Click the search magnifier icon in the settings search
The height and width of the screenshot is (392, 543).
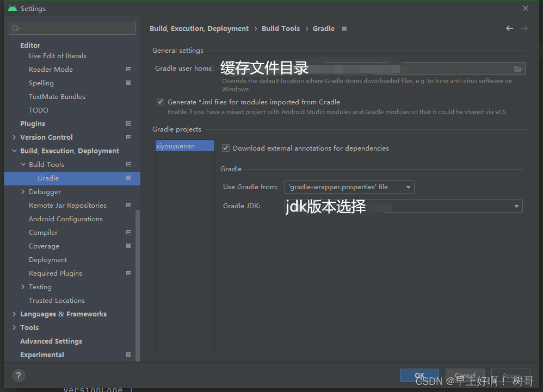(x=16, y=28)
